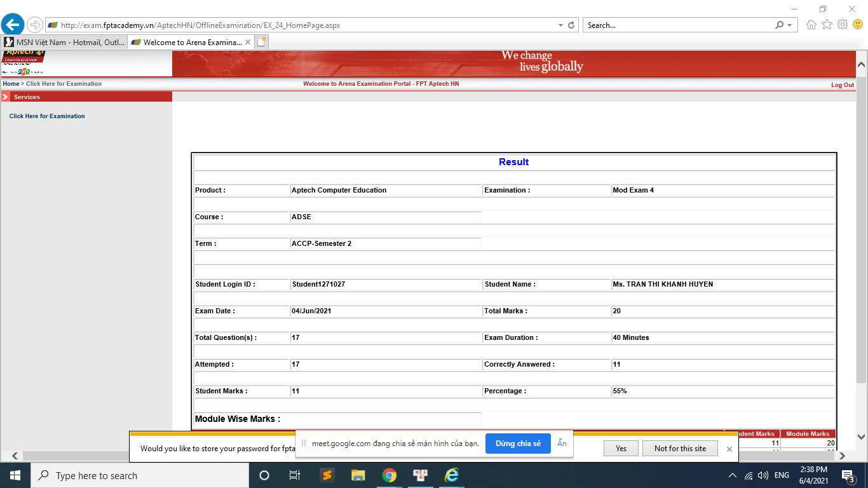Click Not for this site button
Screen dimensions: 868x488
[680, 448]
